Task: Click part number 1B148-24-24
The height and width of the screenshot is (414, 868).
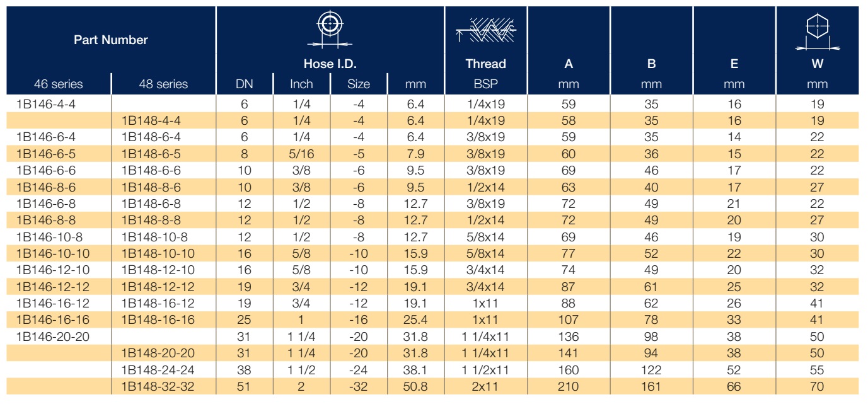Action: pos(158,370)
